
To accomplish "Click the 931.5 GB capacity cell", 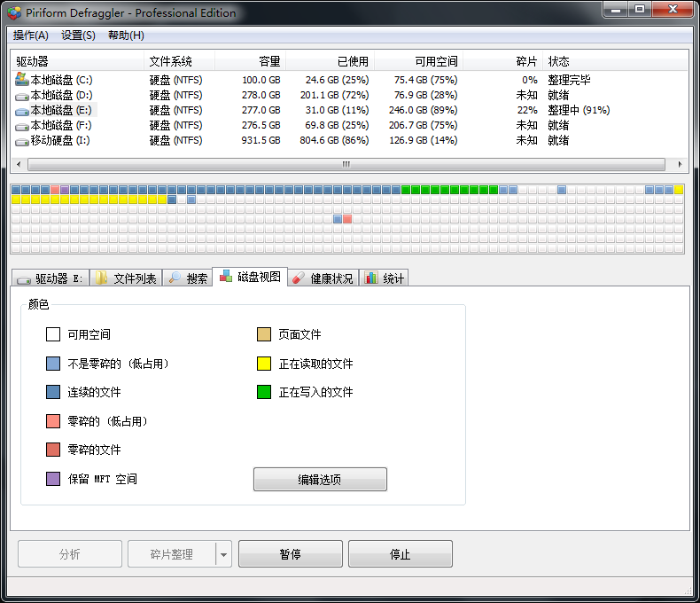I will tap(261, 140).
